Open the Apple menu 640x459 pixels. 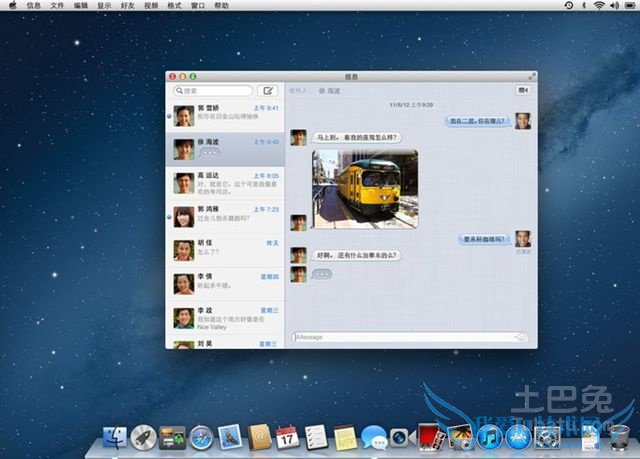click(x=12, y=5)
